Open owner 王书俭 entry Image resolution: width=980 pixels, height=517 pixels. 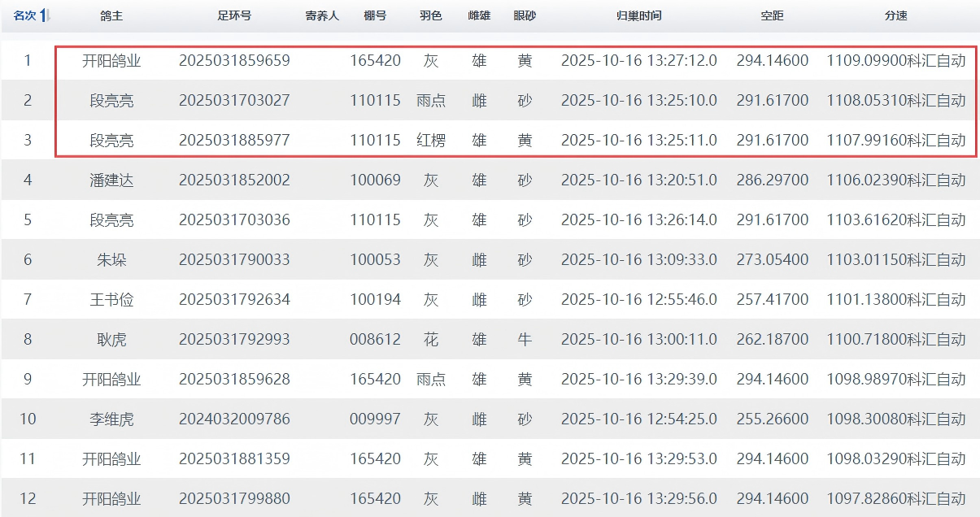pyautogui.click(x=111, y=300)
